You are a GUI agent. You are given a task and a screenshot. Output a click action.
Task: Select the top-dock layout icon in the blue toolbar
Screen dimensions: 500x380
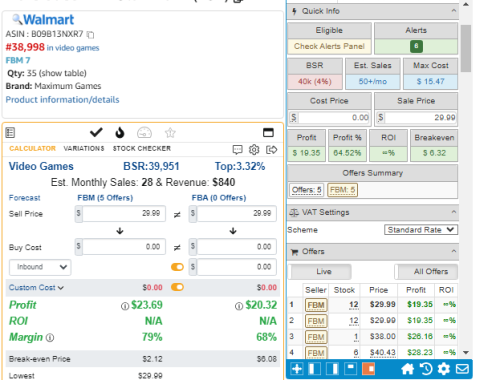[350, 369]
